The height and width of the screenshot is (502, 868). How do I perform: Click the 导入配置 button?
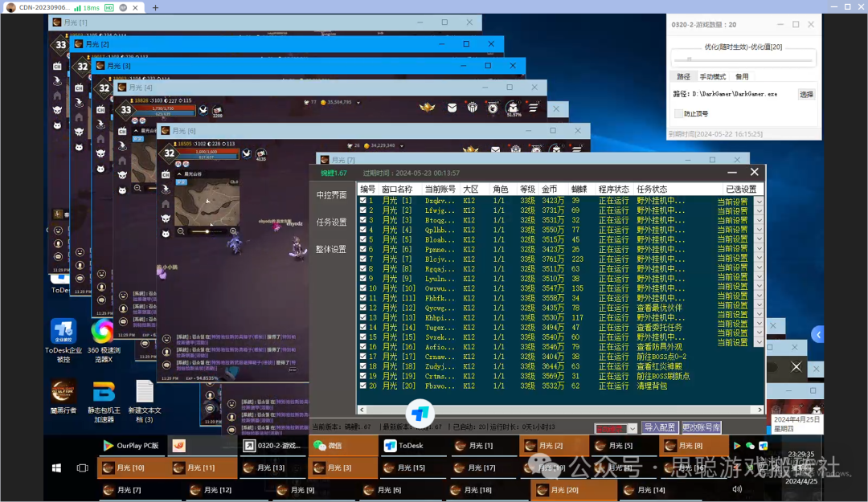click(659, 428)
